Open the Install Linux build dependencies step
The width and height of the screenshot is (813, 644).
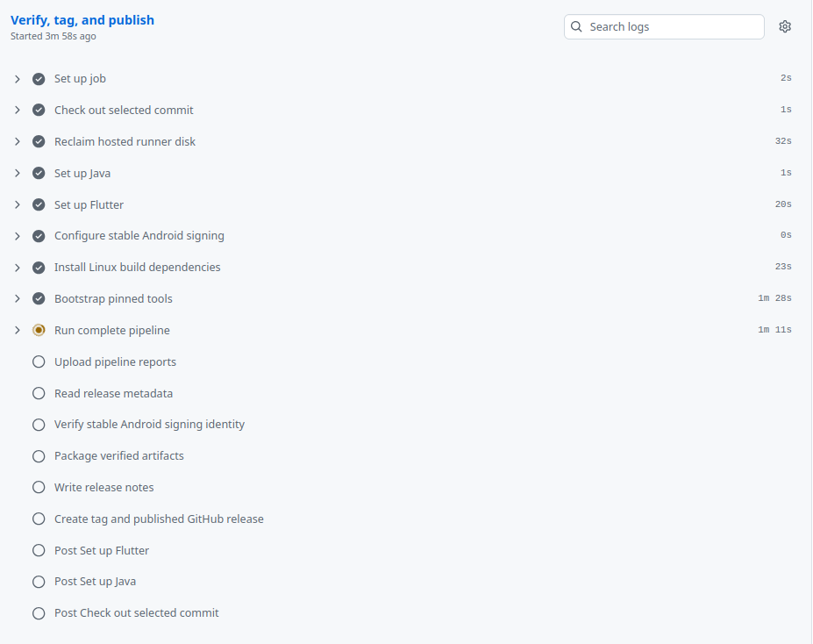pyautogui.click(x=403, y=267)
